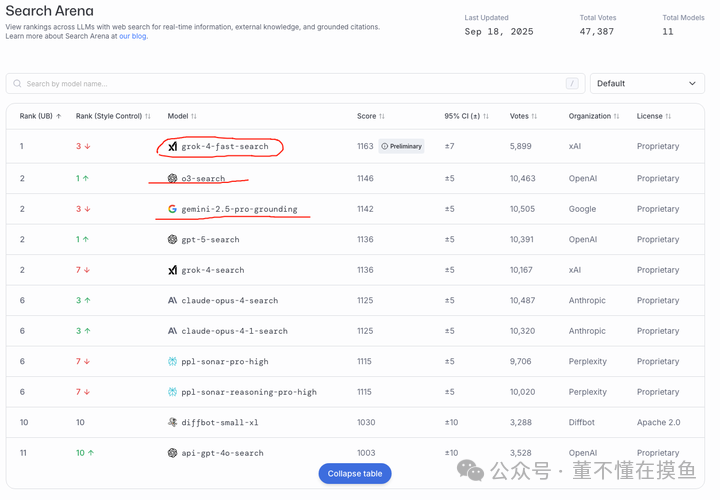Screen dimensions: 720x500
Task: Click the xAI logo beside grok-4-fast-search
Action: (x=172, y=146)
